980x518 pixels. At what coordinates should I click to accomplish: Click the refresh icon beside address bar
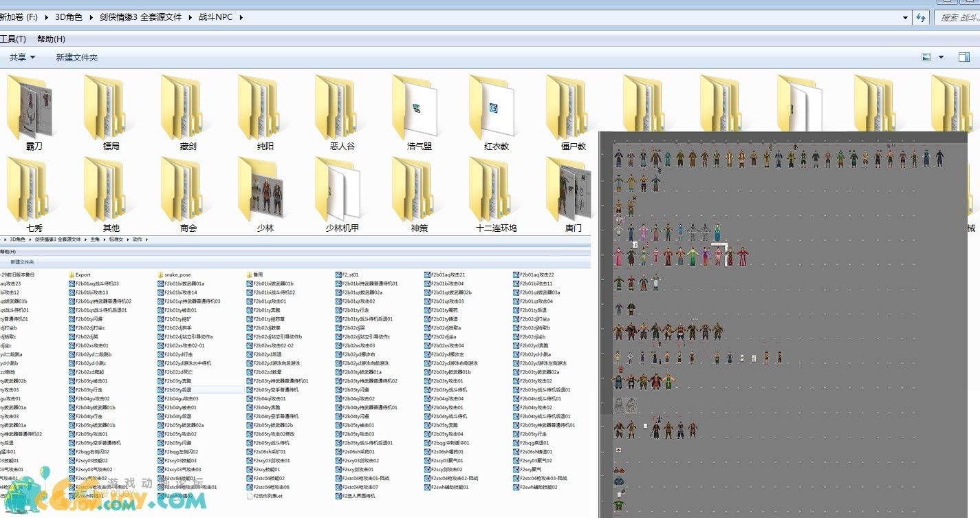coord(922,17)
